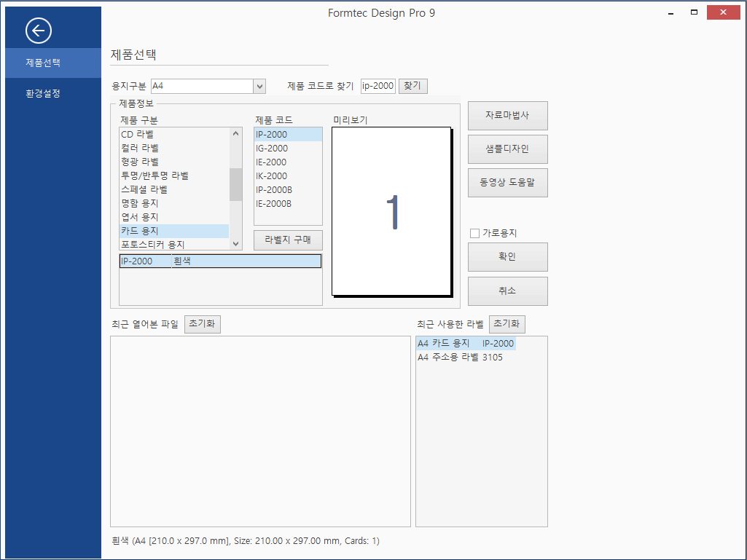The image size is (747, 560).
Task: Click the product category scrollbar thumb
Action: [236, 184]
